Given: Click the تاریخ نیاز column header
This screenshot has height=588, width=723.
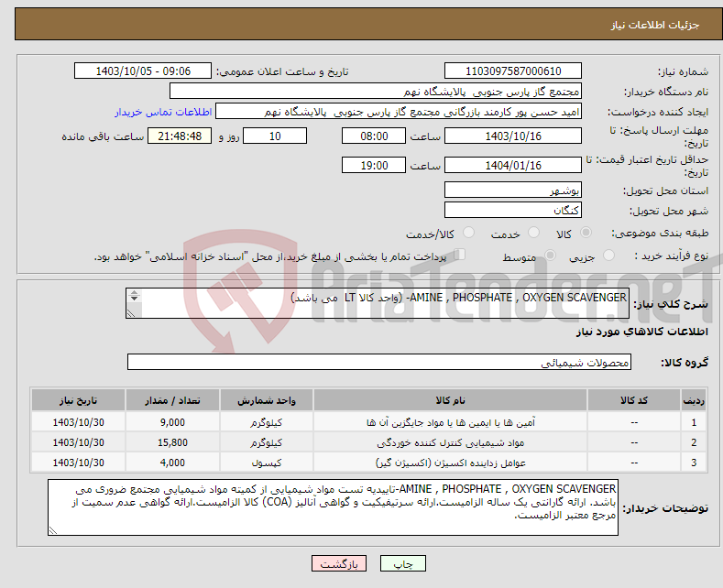Looking at the screenshot, I should click(x=78, y=401).
